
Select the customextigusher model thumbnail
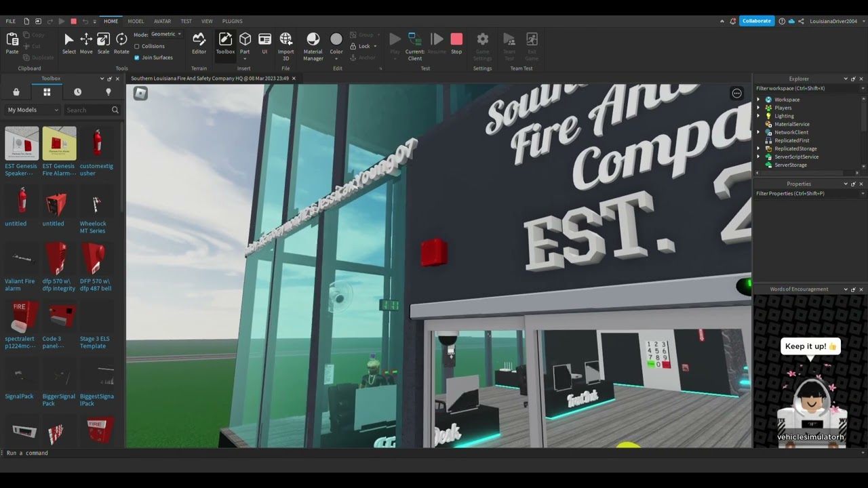pos(97,143)
